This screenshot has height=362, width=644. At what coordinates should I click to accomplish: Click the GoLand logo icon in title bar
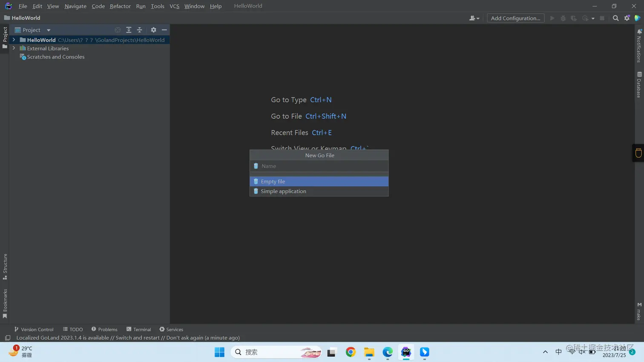[8, 6]
